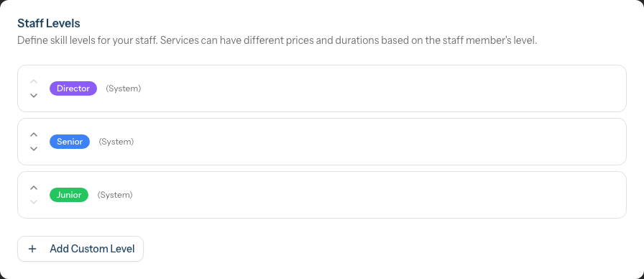Select the purple Director badge
Viewport: 644px width, 279px height.
coord(73,88)
